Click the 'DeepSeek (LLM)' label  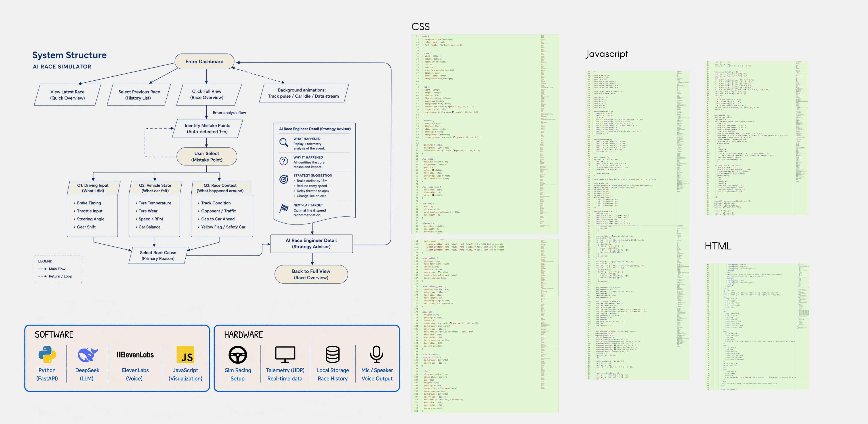point(87,375)
